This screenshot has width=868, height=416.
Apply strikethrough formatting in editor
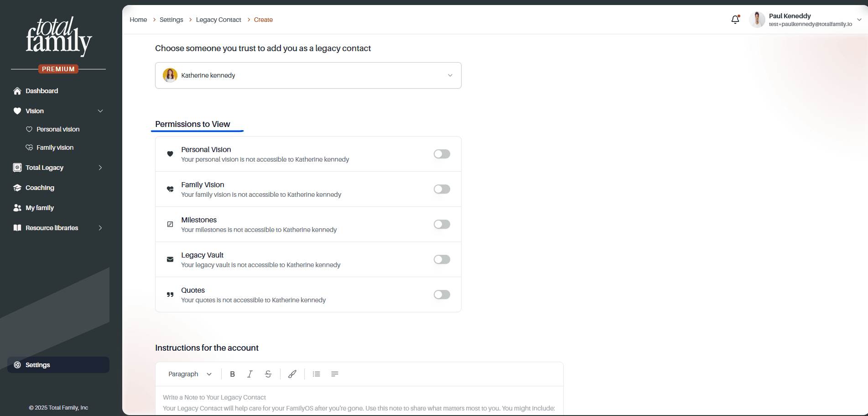[268, 374]
